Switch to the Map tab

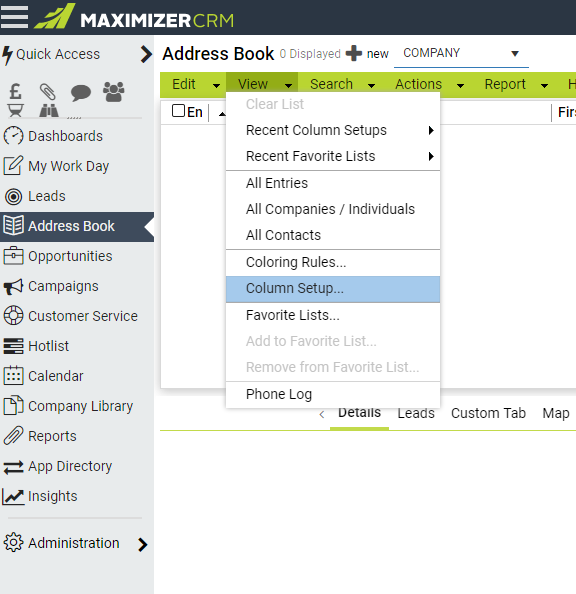(x=556, y=413)
